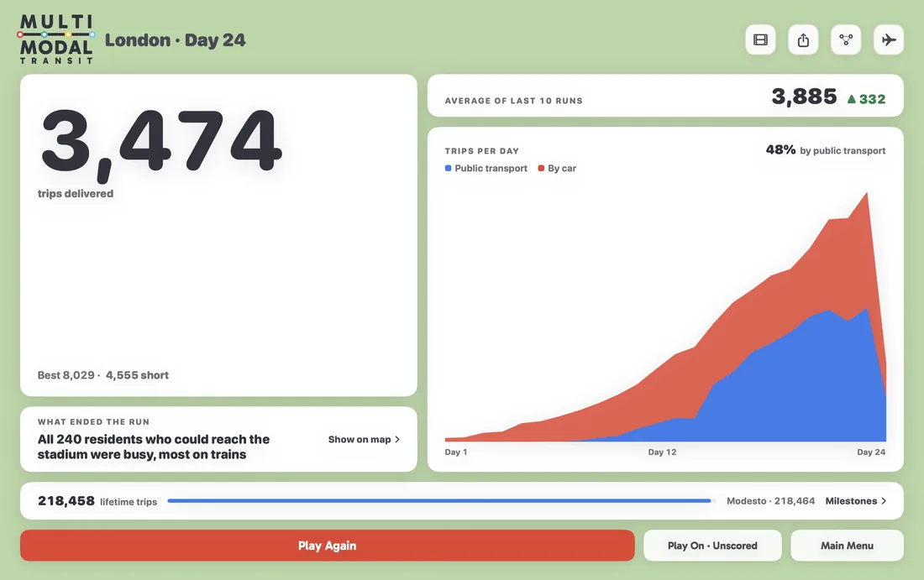The height and width of the screenshot is (580, 924).
Task: Click the 332 change value
Action: [872, 99]
